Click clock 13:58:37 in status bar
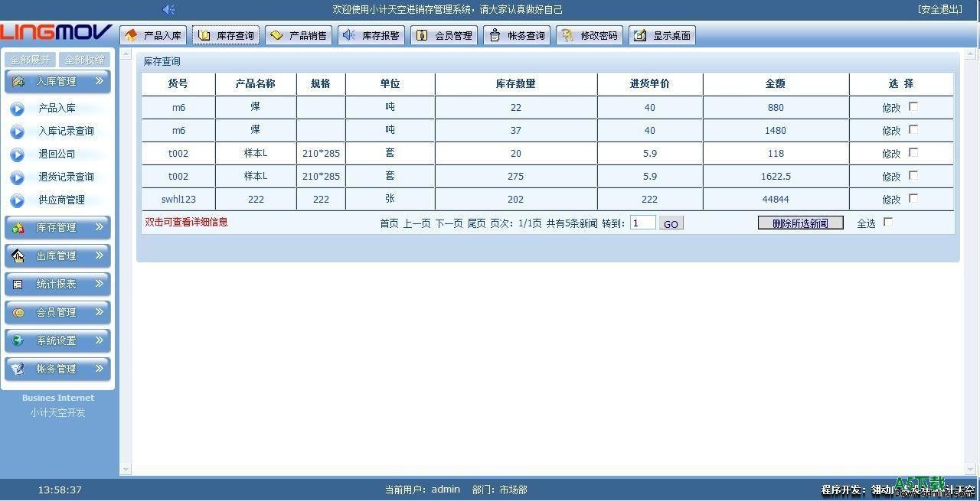Viewport: 980px width, 501px height. click(x=60, y=490)
